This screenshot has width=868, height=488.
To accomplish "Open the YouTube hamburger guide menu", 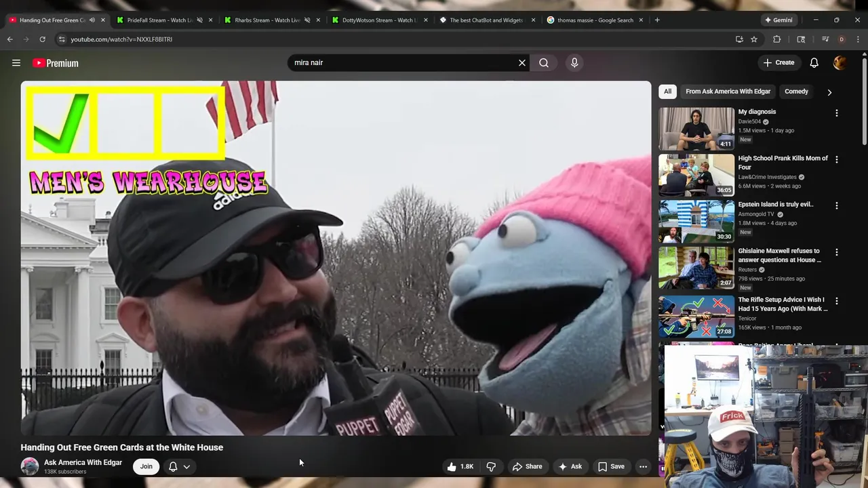I will coord(16,63).
